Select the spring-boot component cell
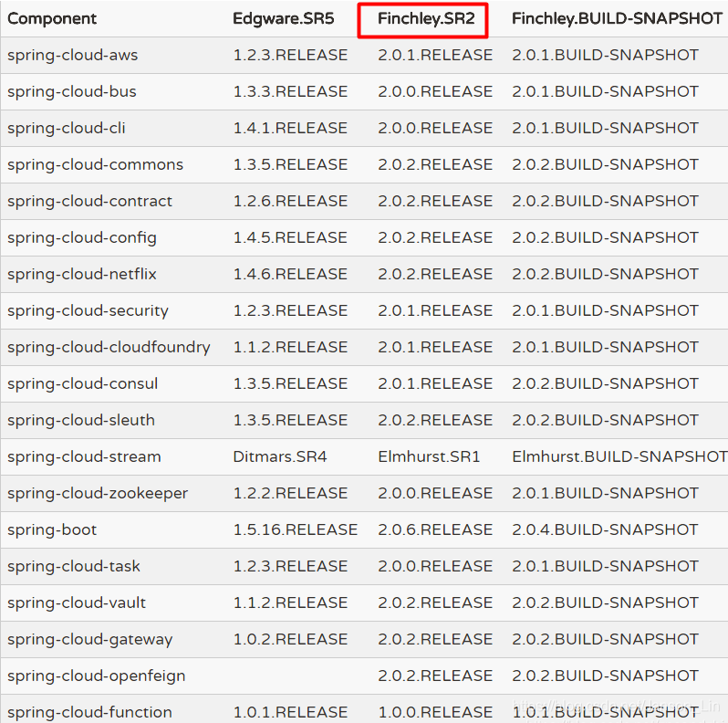The width and height of the screenshot is (728, 723). [52, 529]
